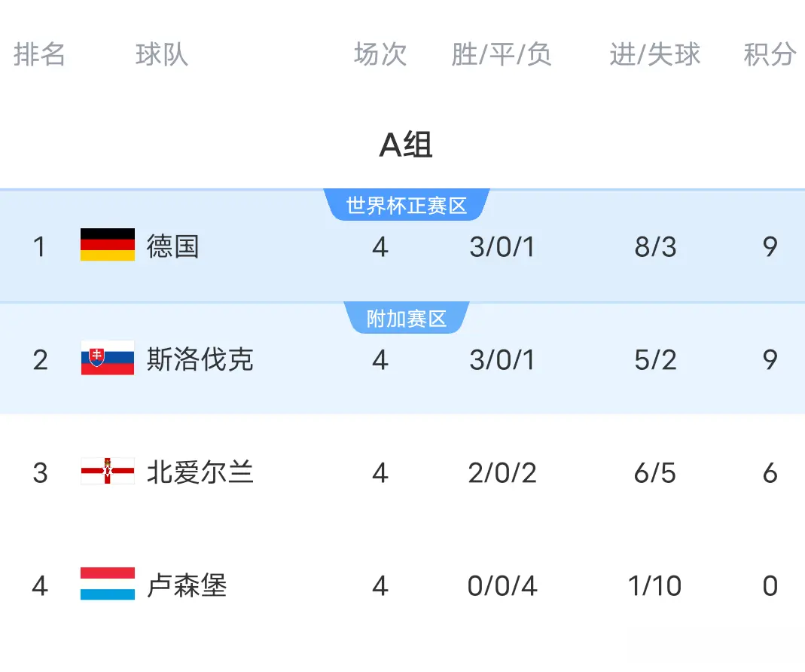Click the 胜/平/负 column header
The width and height of the screenshot is (805, 672).
[x=502, y=53]
